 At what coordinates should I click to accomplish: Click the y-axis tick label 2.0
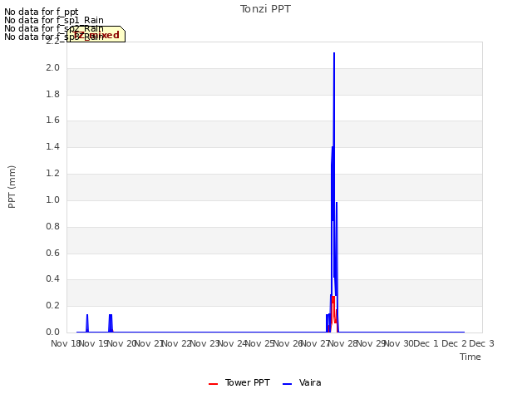click(52, 68)
